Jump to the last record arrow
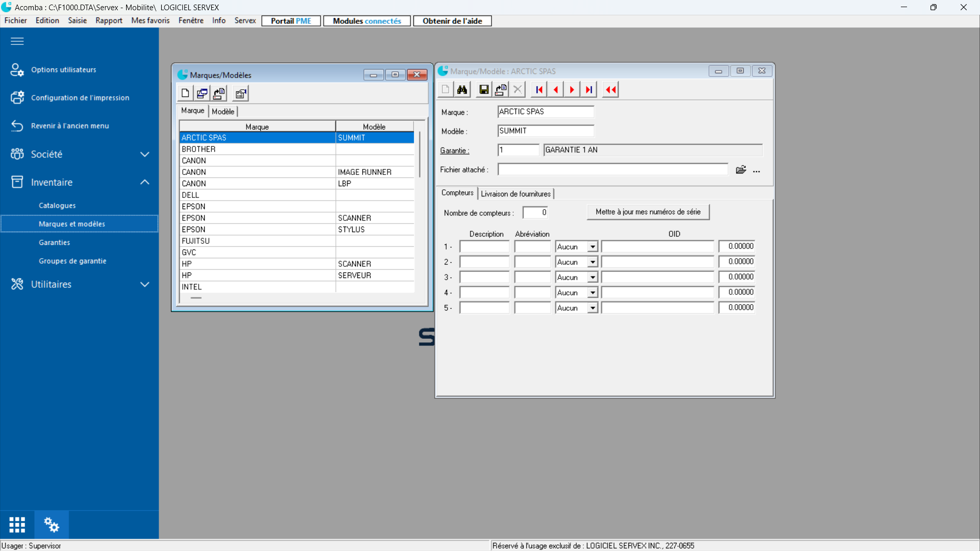980x551 pixels. coord(589,90)
